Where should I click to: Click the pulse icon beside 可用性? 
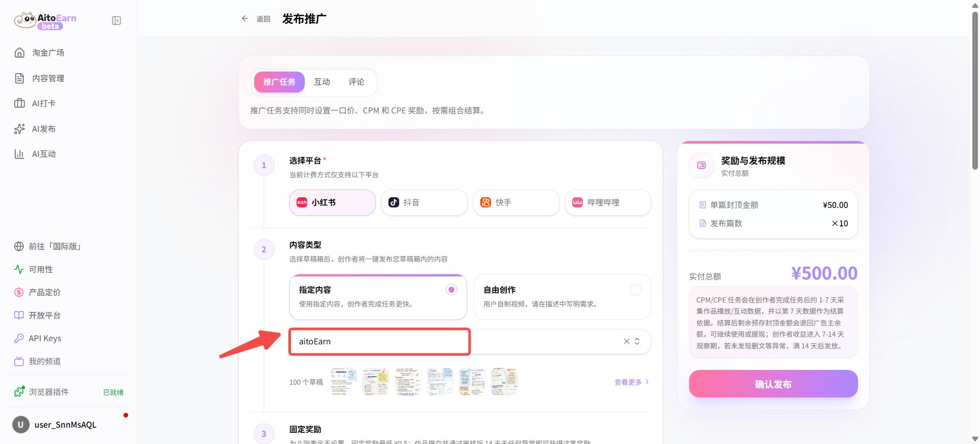tap(19, 269)
